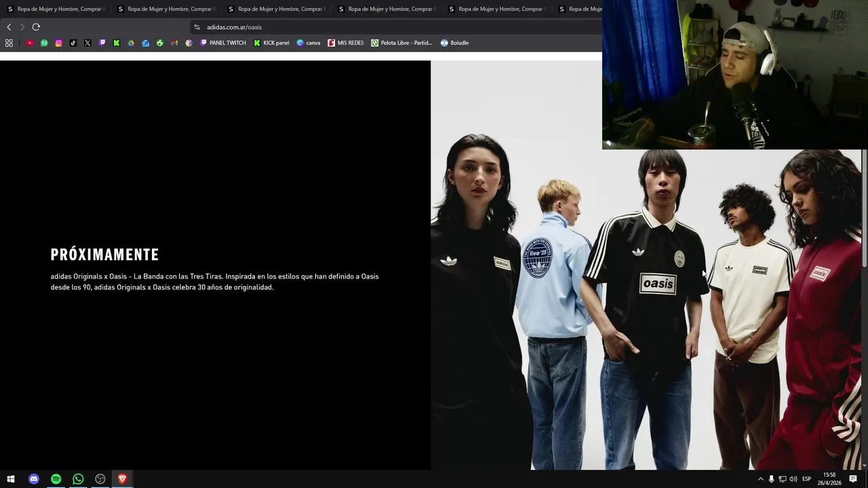
Task: Open the X (Twitter) bookmark icon
Action: [87, 43]
